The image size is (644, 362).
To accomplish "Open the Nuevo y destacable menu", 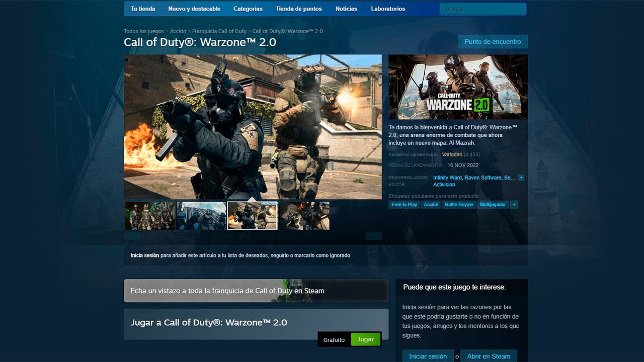I will pyautogui.click(x=194, y=9).
